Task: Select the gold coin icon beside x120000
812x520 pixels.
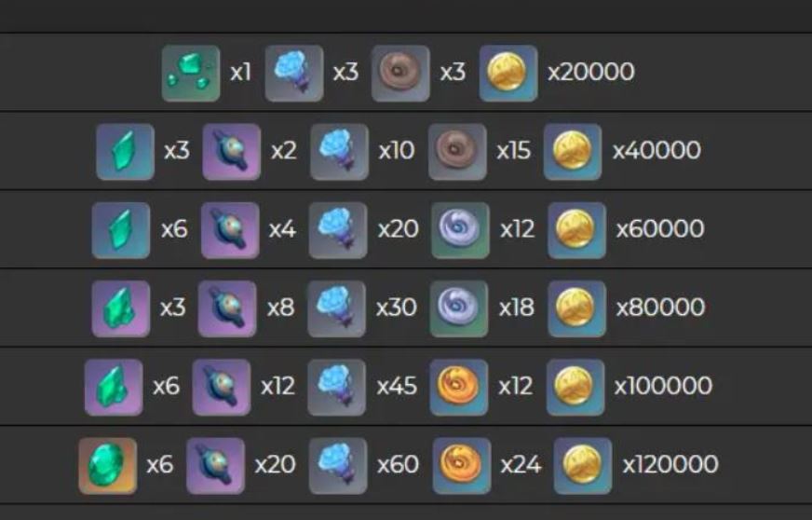Action: [x=583, y=466]
